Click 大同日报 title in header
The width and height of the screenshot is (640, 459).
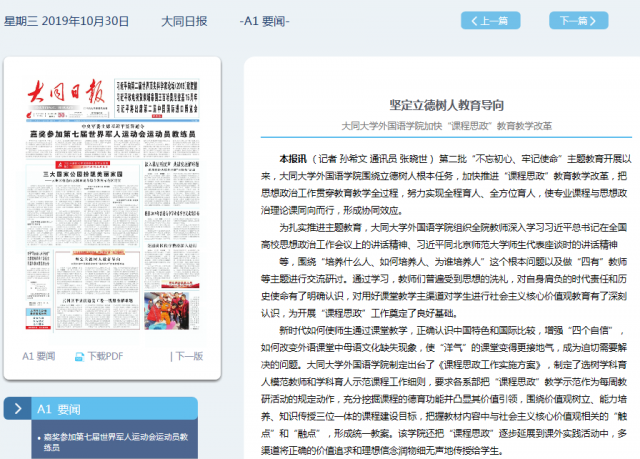coord(184,21)
